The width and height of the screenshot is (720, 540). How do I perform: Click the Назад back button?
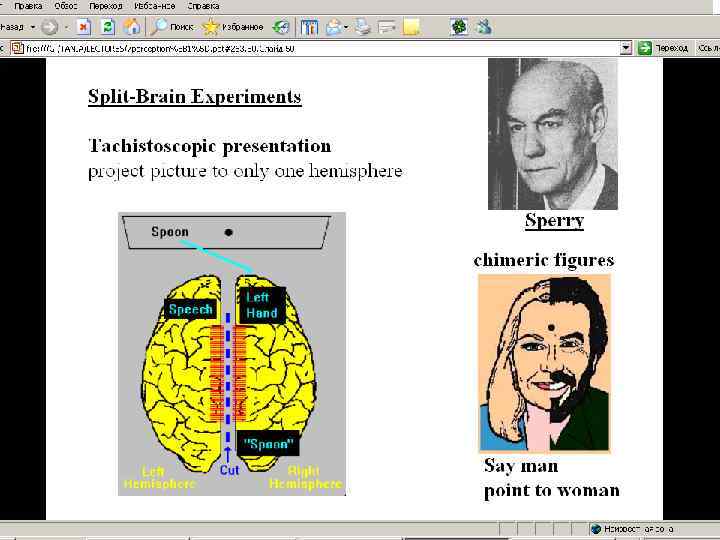[x=12, y=27]
